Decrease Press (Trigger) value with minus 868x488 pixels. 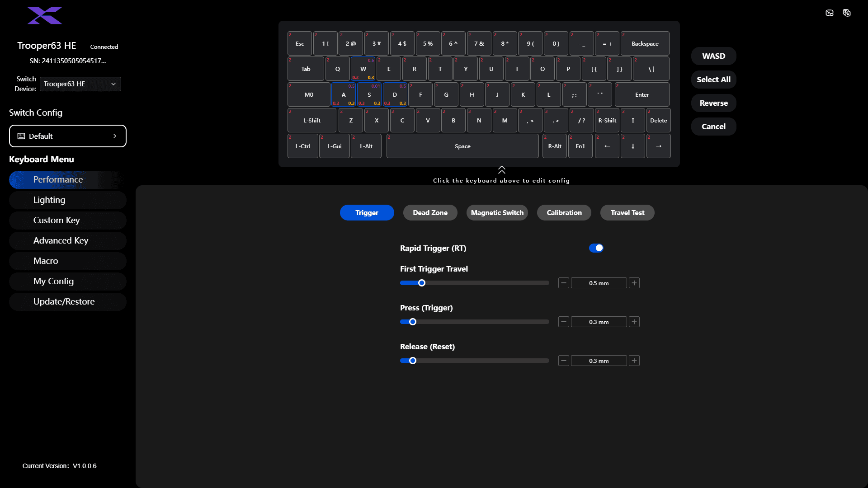coord(564,322)
